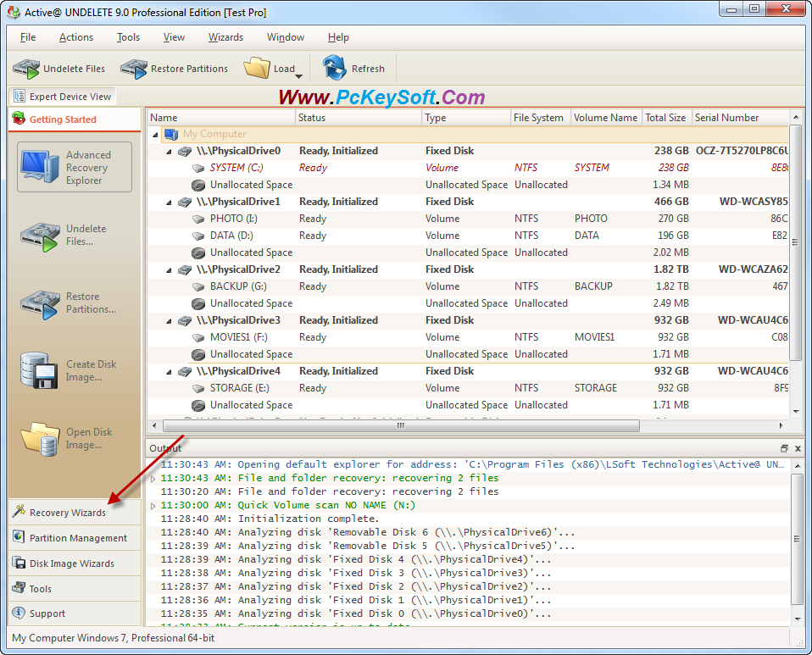The height and width of the screenshot is (655, 812).
Task: Click the PhysicalDrive0 disk icon
Action: coord(185,151)
